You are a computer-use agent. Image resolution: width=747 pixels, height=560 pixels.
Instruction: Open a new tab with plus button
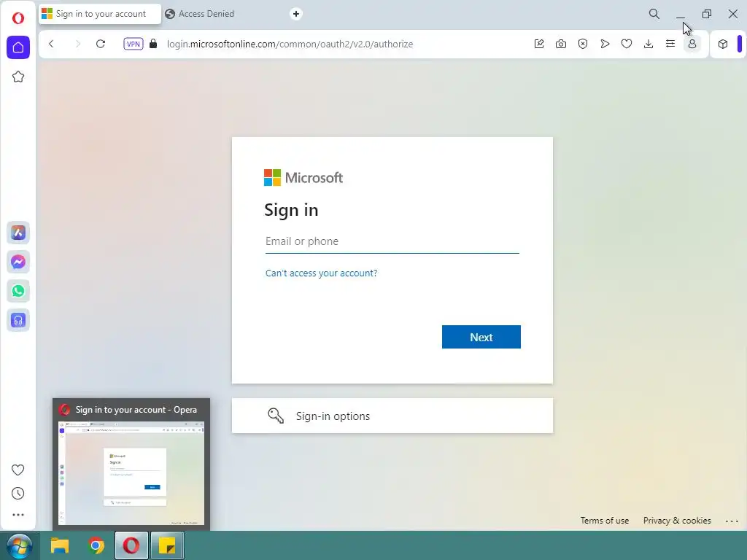coord(296,14)
